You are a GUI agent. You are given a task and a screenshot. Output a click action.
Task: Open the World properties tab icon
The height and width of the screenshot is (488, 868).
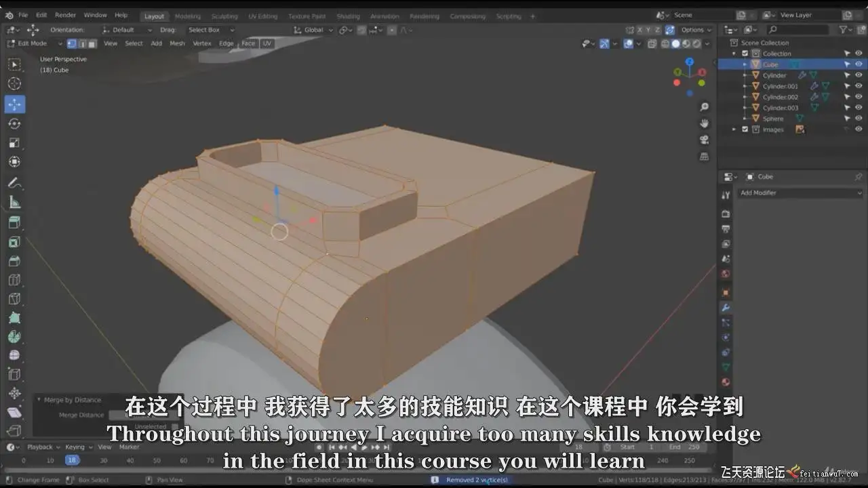click(x=726, y=274)
